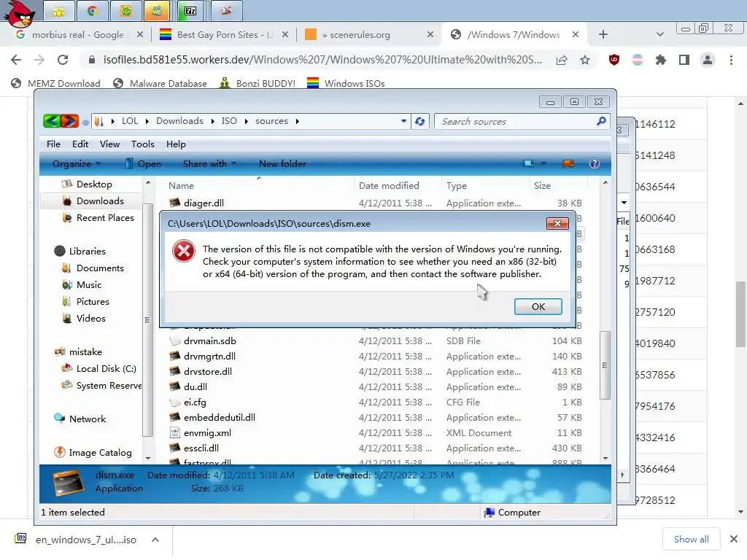Open Chrome's extensions puzzle icon

[661, 60]
